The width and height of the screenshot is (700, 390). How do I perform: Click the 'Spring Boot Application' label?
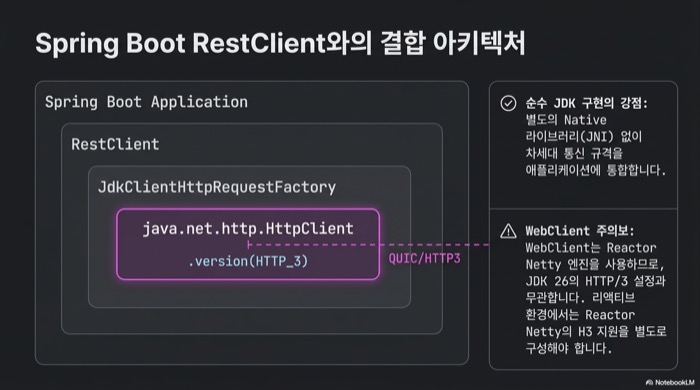point(146,102)
